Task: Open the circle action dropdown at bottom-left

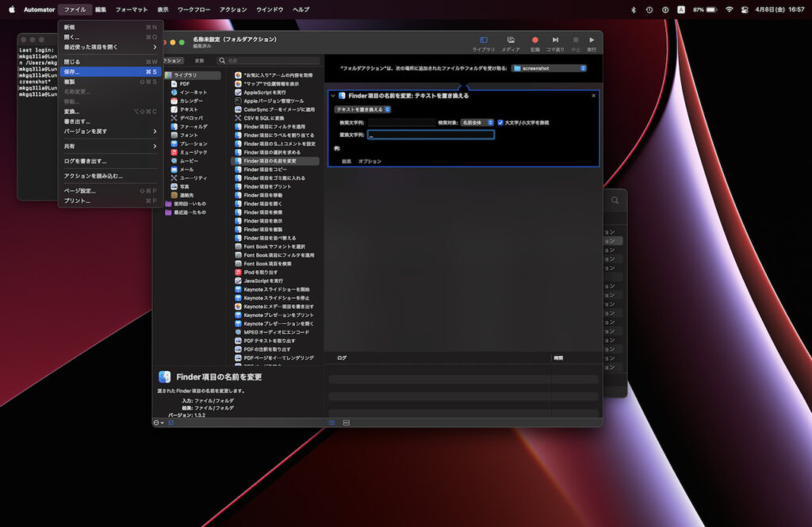Action: (x=159, y=423)
